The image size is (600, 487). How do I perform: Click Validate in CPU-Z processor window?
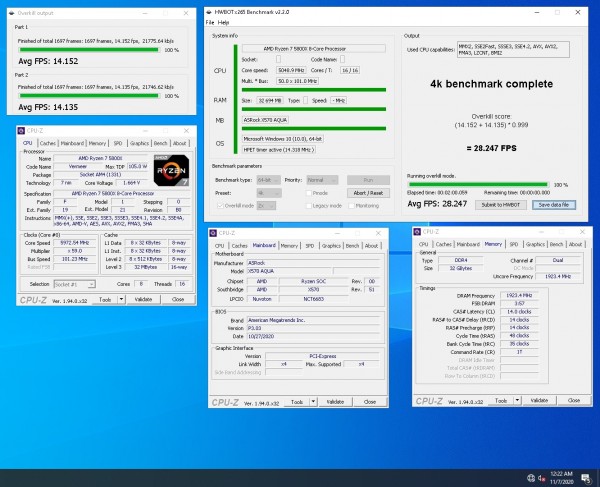pyautogui.click(x=143, y=299)
